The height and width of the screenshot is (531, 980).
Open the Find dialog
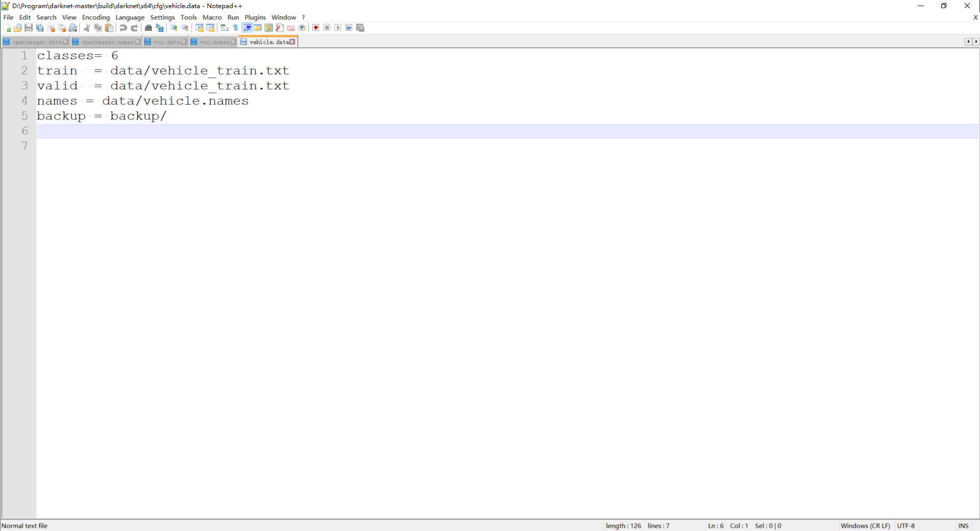[x=148, y=28]
